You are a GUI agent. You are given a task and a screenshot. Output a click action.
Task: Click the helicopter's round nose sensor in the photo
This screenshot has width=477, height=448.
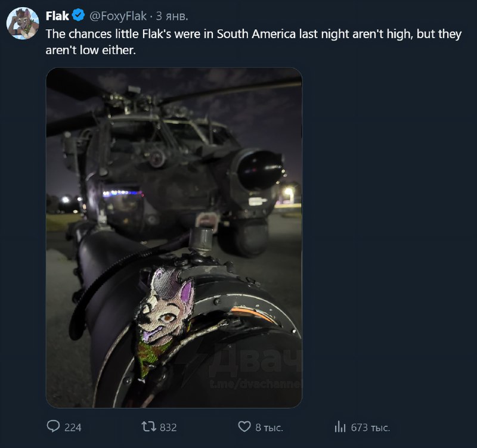261,169
